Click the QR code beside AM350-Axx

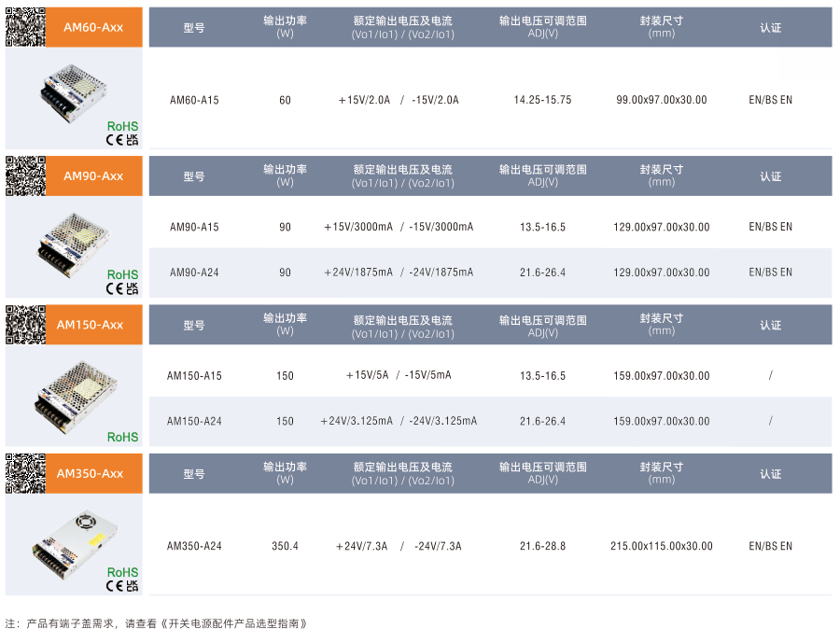(25, 473)
